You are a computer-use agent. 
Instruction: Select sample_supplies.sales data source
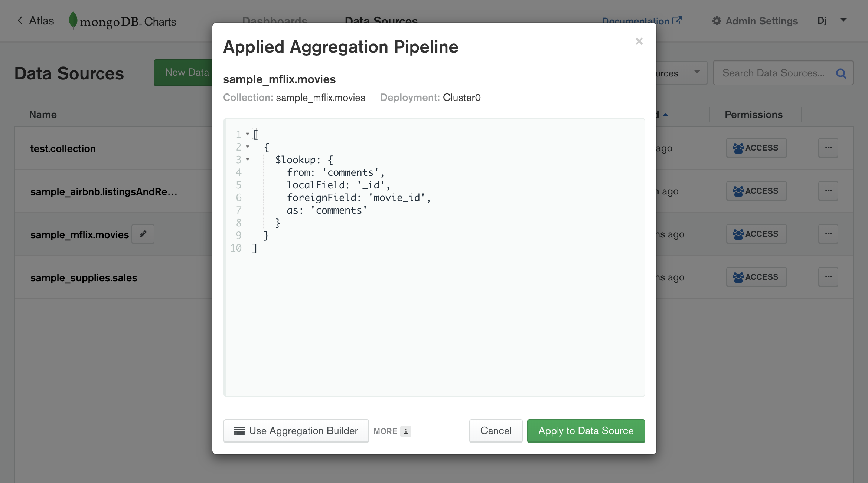click(84, 278)
